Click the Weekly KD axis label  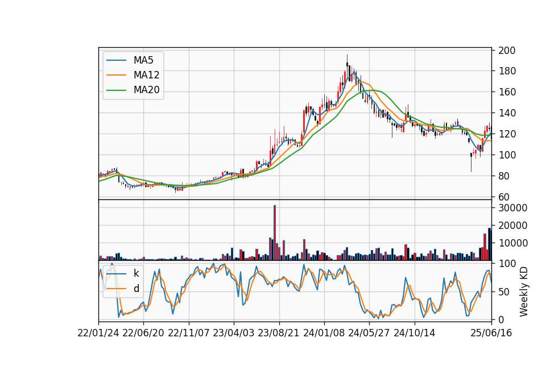[x=523, y=291]
